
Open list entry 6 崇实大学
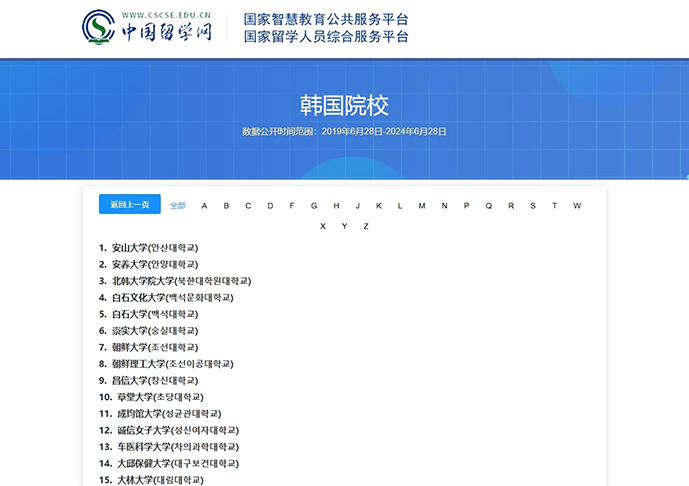[149, 331]
